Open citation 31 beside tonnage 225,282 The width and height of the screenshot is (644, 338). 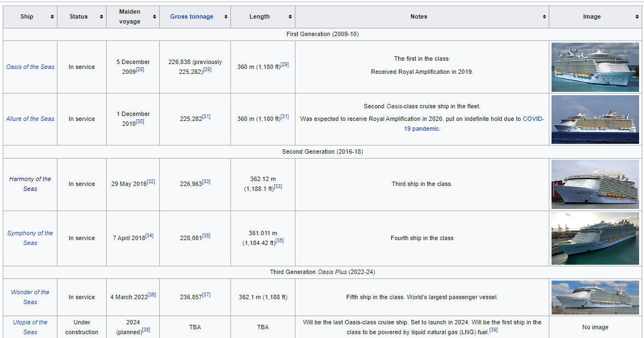pyautogui.click(x=206, y=116)
